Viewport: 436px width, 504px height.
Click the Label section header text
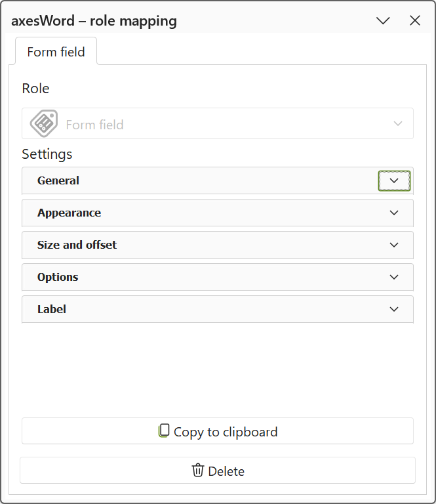point(52,309)
